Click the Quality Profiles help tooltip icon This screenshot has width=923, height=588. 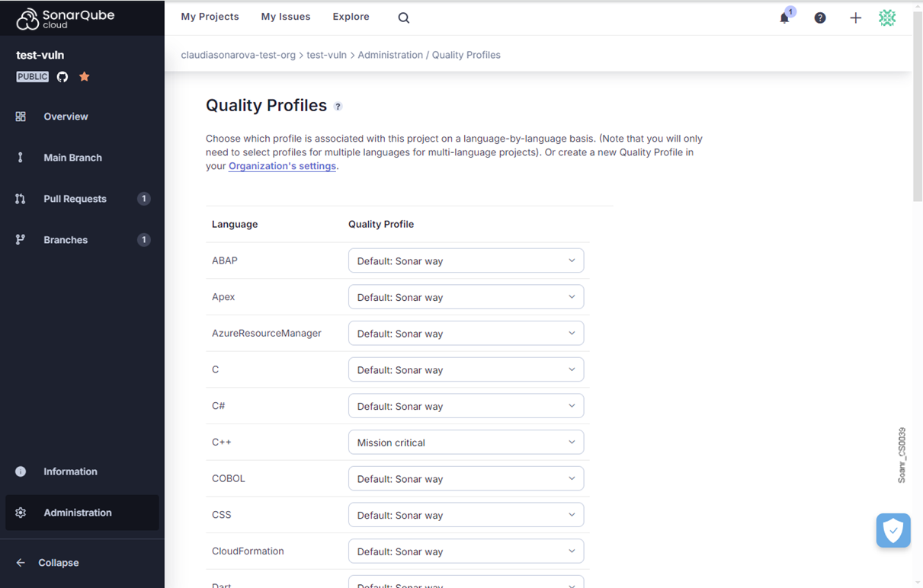coord(338,107)
